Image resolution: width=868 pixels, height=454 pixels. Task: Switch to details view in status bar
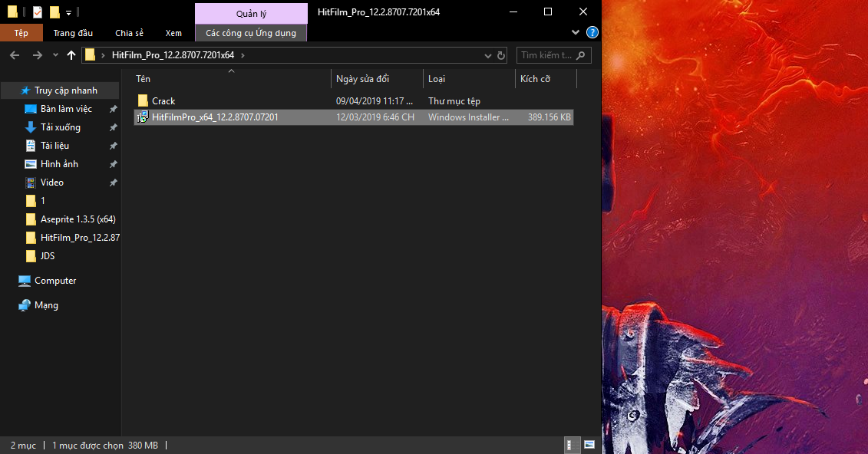[x=573, y=445]
